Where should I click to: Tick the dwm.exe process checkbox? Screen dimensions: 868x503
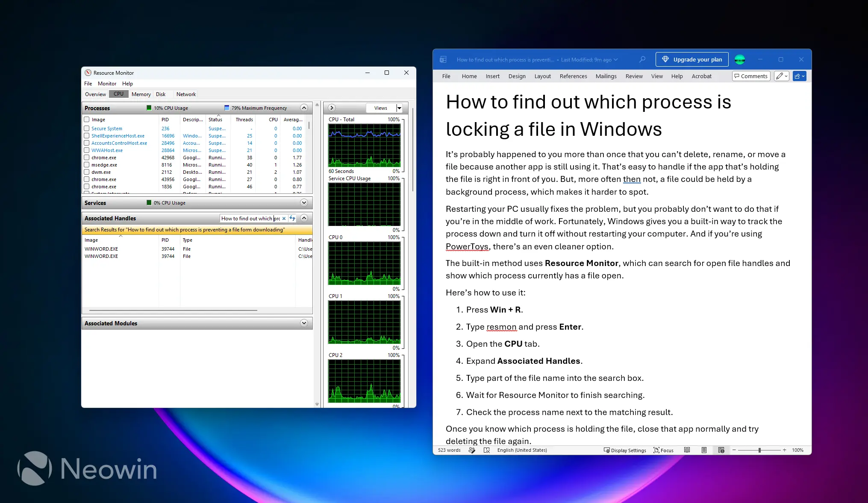[x=87, y=172]
